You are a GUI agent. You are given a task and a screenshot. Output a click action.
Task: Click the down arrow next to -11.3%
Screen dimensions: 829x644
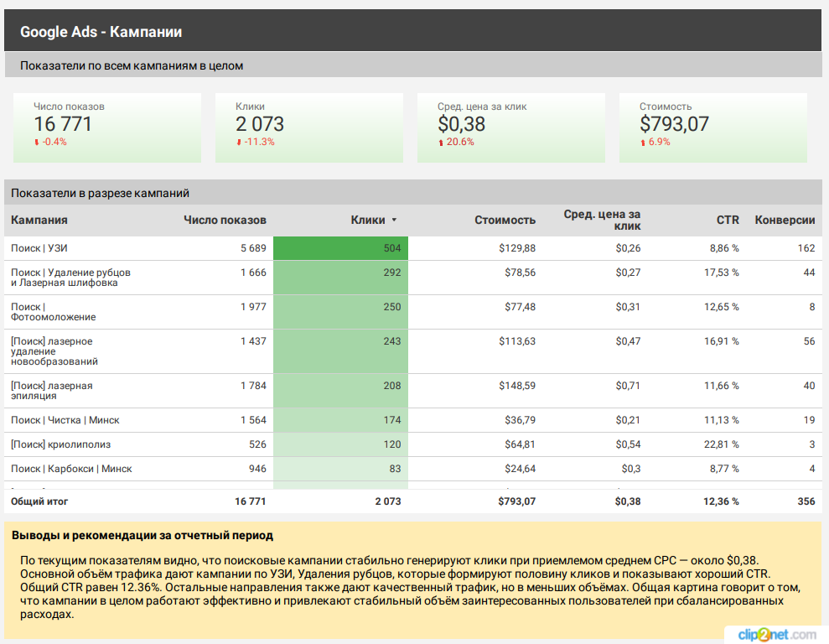point(239,143)
